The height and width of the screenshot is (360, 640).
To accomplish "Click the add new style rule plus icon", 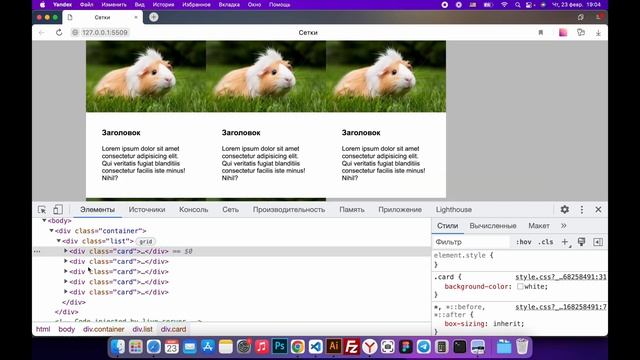I will [565, 242].
